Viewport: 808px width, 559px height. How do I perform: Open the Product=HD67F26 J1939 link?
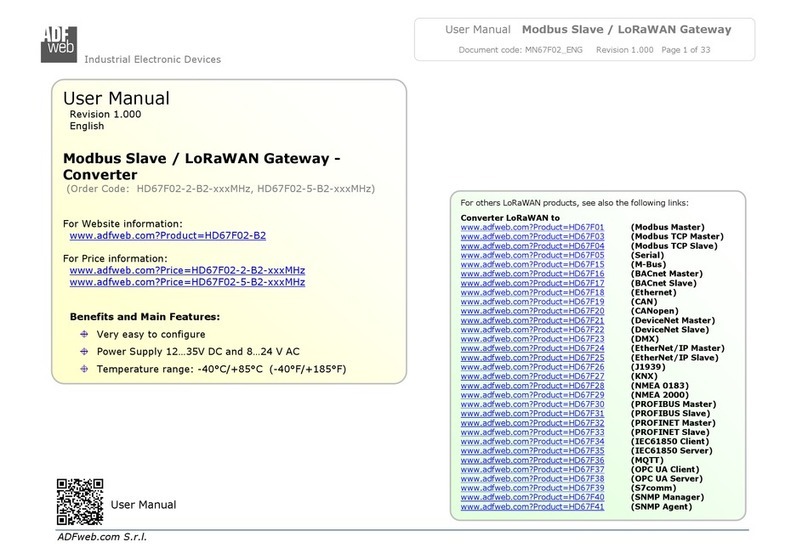532,367
